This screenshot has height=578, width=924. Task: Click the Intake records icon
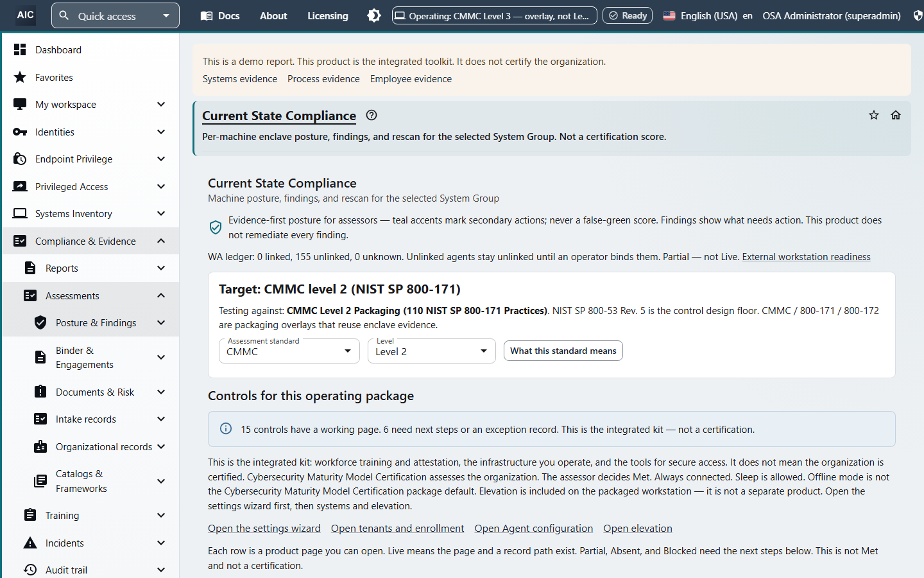pyautogui.click(x=40, y=419)
